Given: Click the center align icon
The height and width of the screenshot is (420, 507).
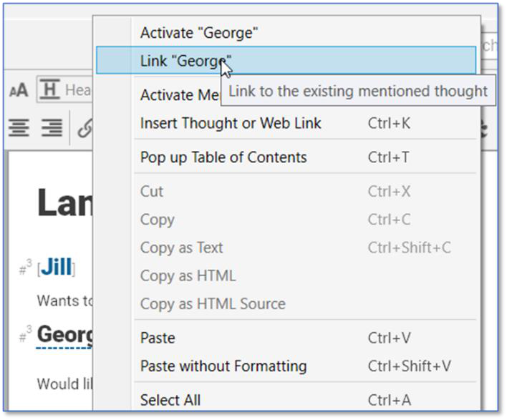Looking at the screenshot, I should 19,128.
